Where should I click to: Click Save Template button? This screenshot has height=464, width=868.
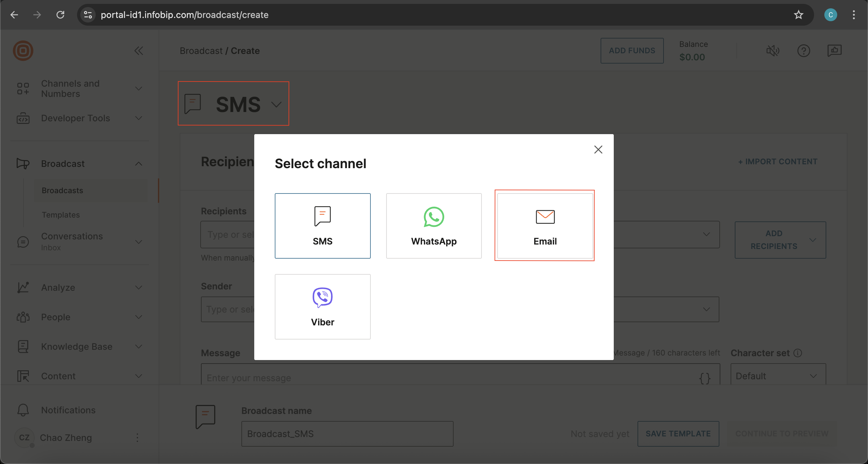[x=678, y=434]
